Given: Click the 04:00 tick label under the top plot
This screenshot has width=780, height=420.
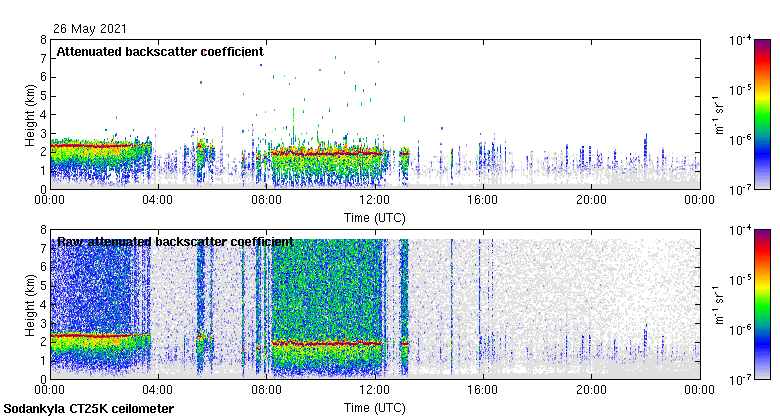Looking at the screenshot, I should tap(158, 200).
